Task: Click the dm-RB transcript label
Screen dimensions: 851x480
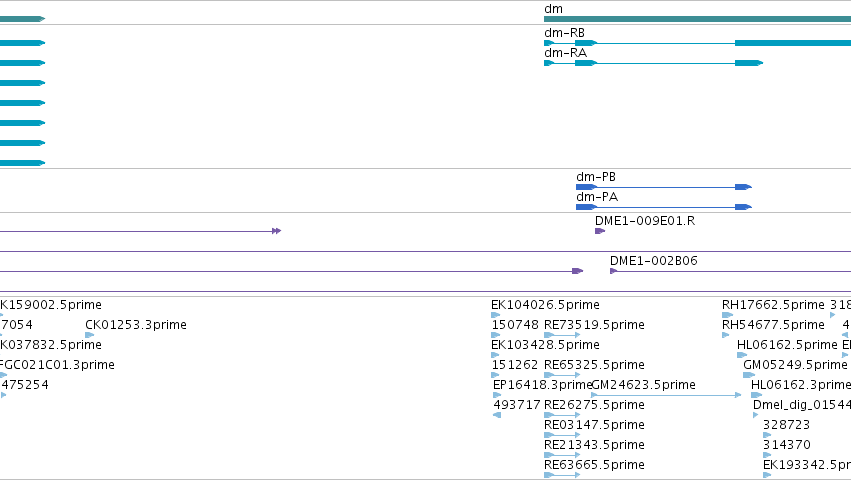Action: 564,33
